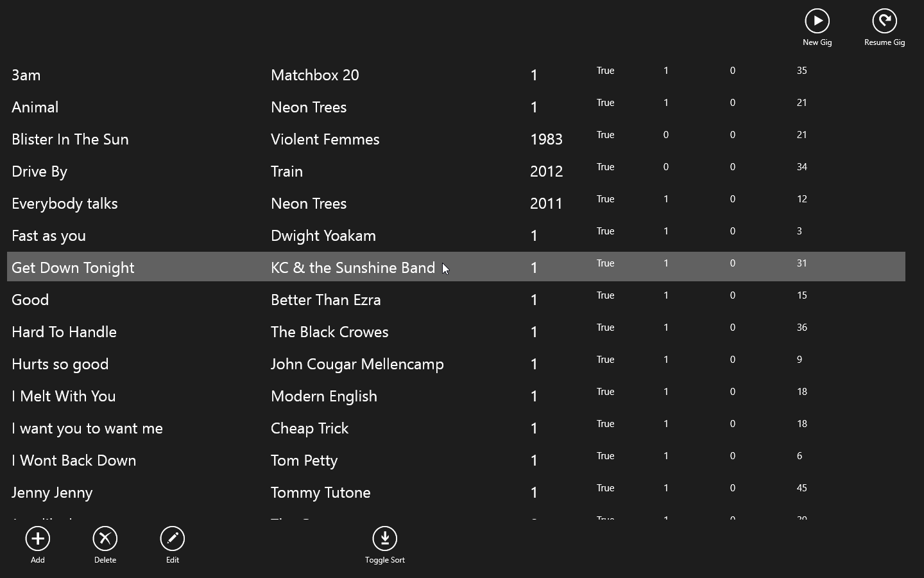Click count '3' in Fast as you row
The height and width of the screenshot is (578, 924).
pyautogui.click(x=800, y=231)
